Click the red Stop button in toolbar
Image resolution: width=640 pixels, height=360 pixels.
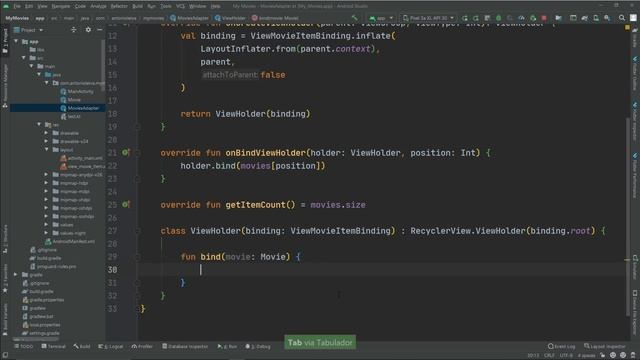coord(544,18)
